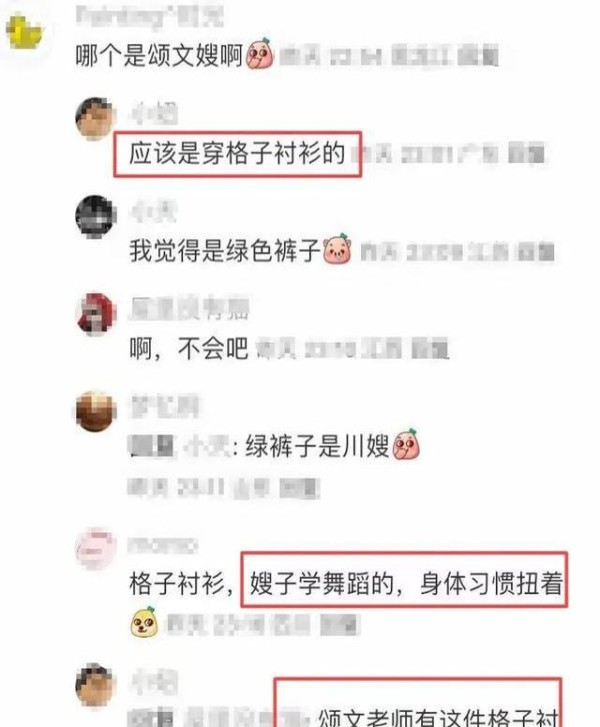
Task: Tap the yellow puppy emoji under 格子衬衫
Action: pyautogui.click(x=144, y=622)
